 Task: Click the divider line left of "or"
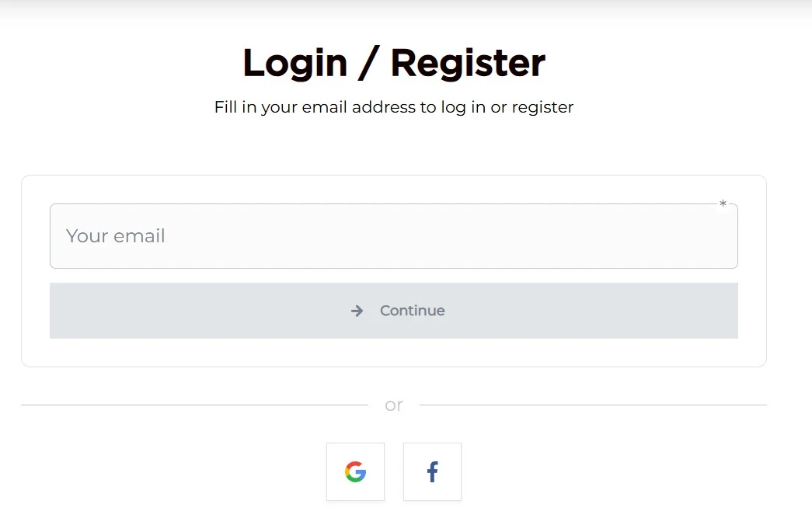(194, 405)
